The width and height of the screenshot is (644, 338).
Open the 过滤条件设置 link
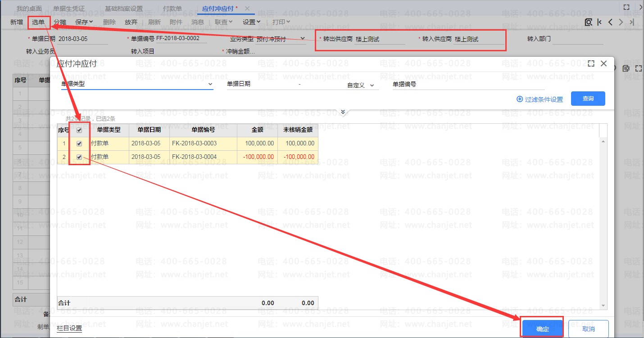[540, 99]
